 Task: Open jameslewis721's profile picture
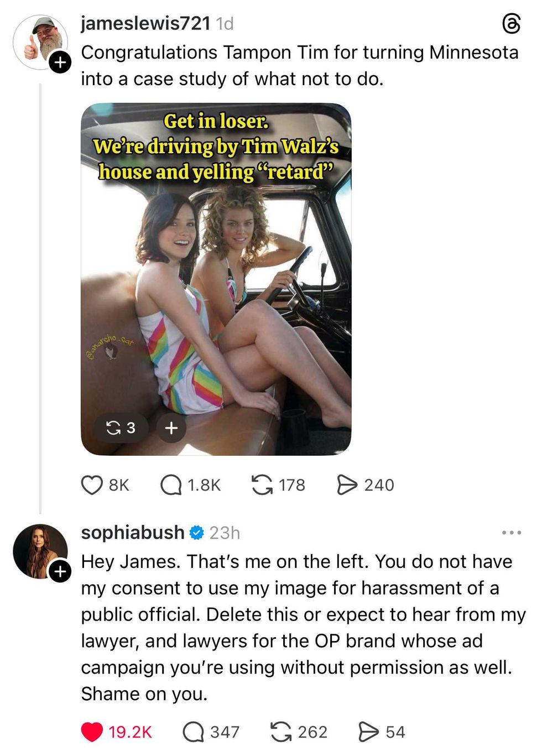(x=40, y=42)
